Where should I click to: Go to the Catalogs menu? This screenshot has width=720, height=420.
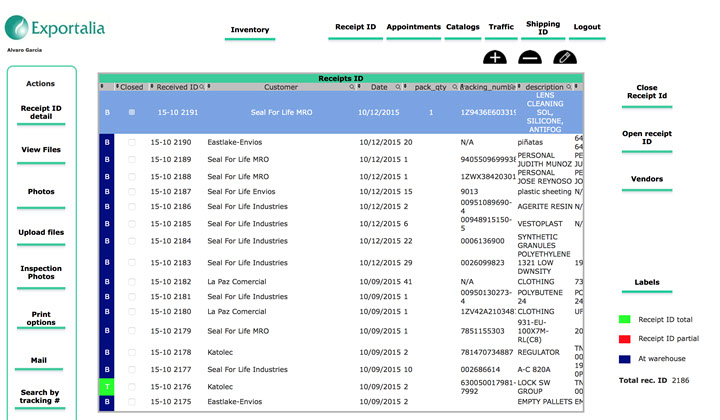tap(461, 27)
